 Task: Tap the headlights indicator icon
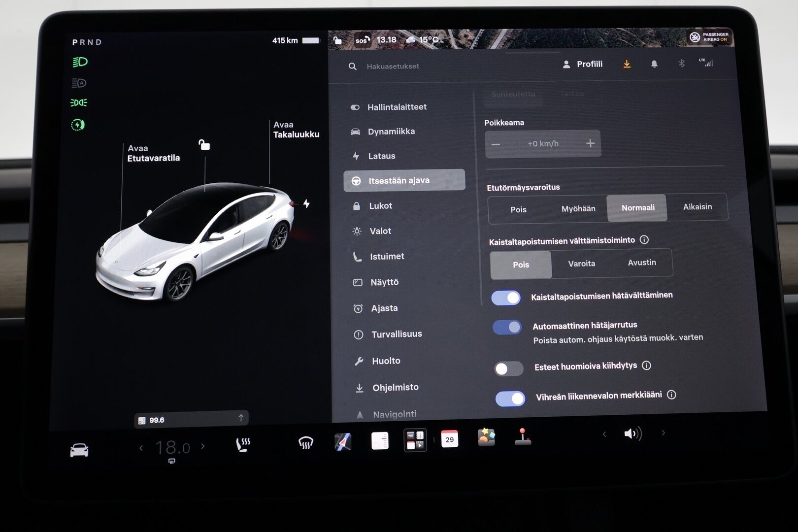click(x=80, y=62)
